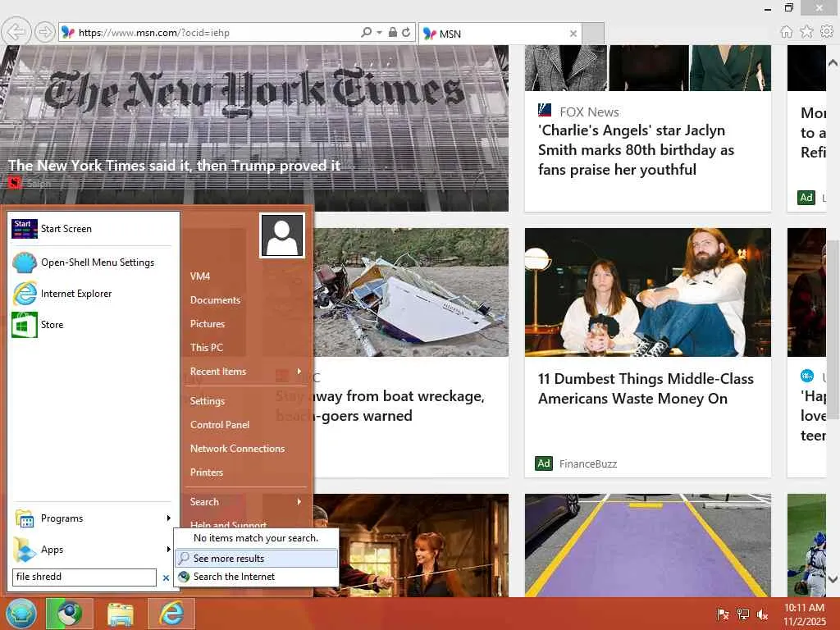Click the Apps folder icon
840x630 pixels.
[24, 550]
